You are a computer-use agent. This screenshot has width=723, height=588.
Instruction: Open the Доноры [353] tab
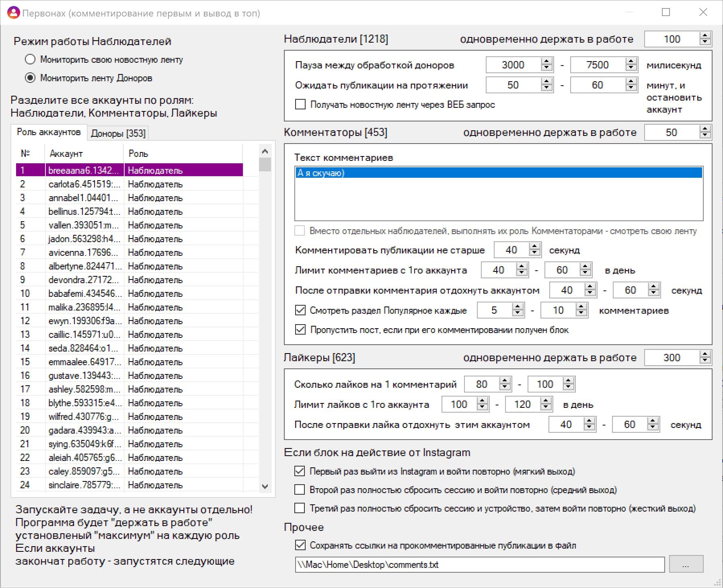(118, 133)
